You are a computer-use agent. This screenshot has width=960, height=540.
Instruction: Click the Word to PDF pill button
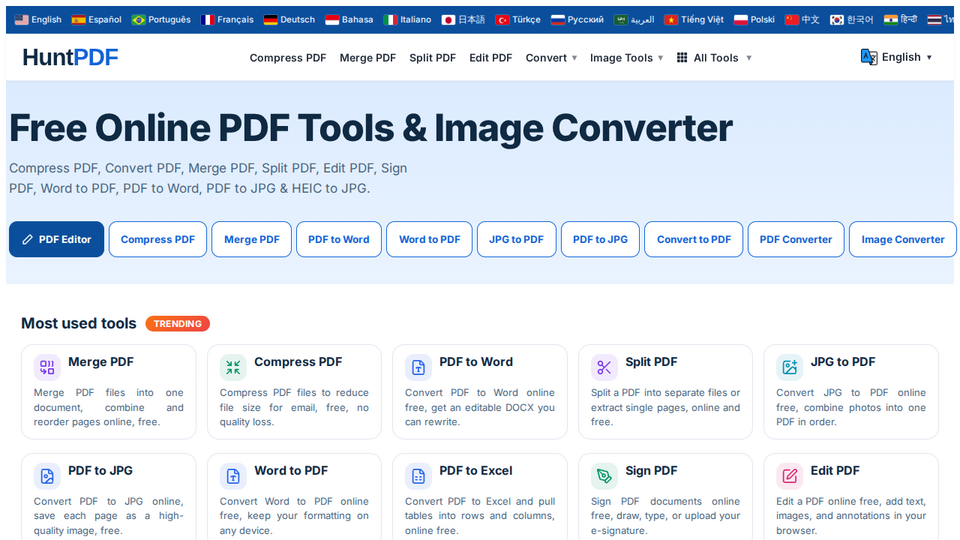[429, 239]
